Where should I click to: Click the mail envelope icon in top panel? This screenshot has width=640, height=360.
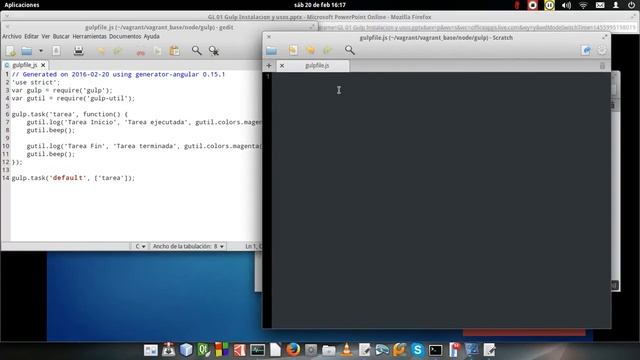click(x=600, y=5)
